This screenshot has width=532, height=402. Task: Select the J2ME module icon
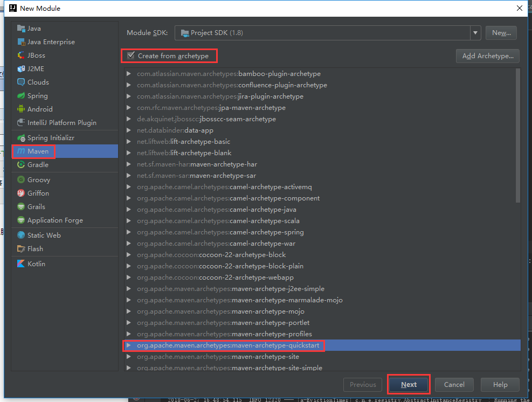pos(21,69)
